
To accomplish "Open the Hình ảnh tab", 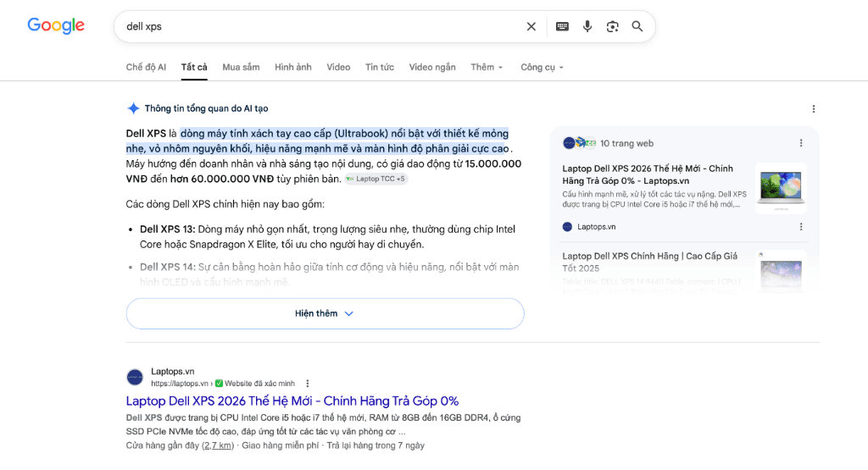I will [x=292, y=67].
